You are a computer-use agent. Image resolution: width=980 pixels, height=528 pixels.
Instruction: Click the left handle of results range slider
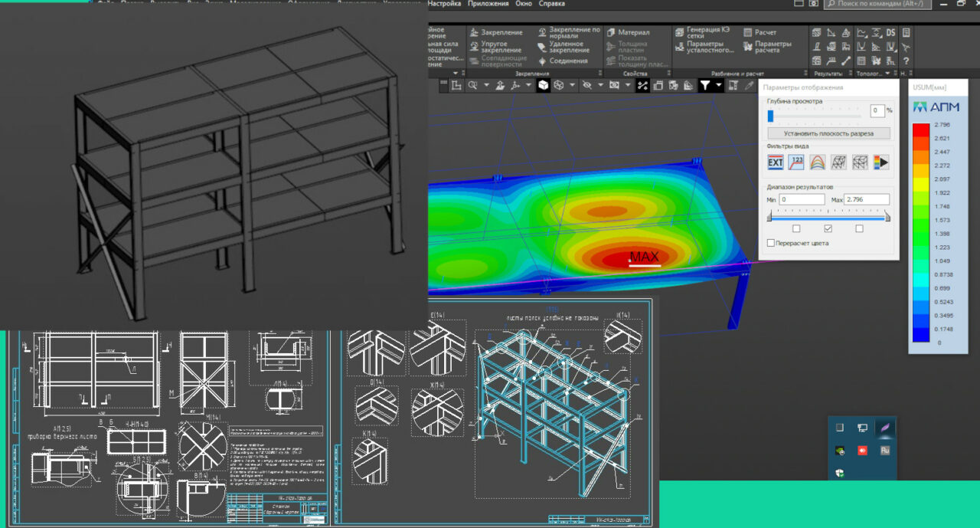pos(770,218)
